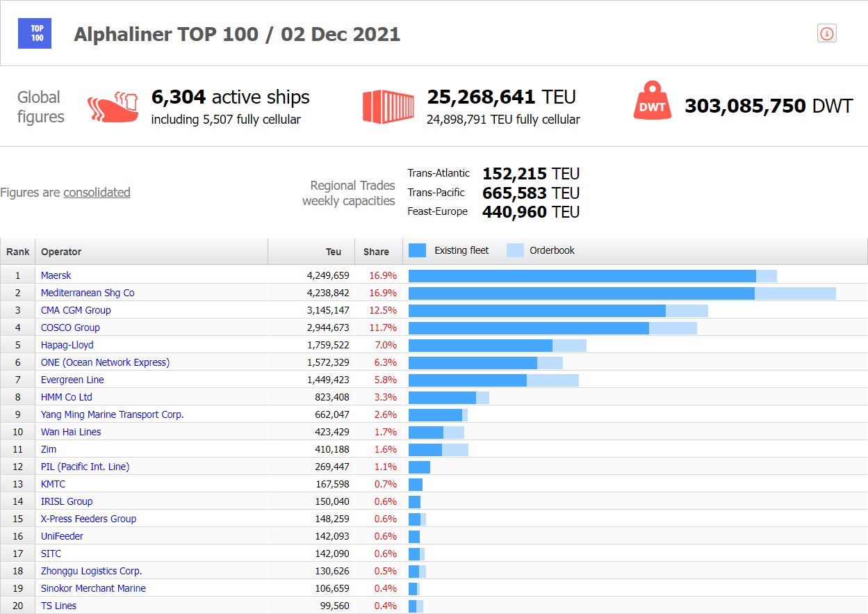This screenshot has width=868, height=614.
Task: Open the Maersk operator link
Action: click(x=56, y=275)
